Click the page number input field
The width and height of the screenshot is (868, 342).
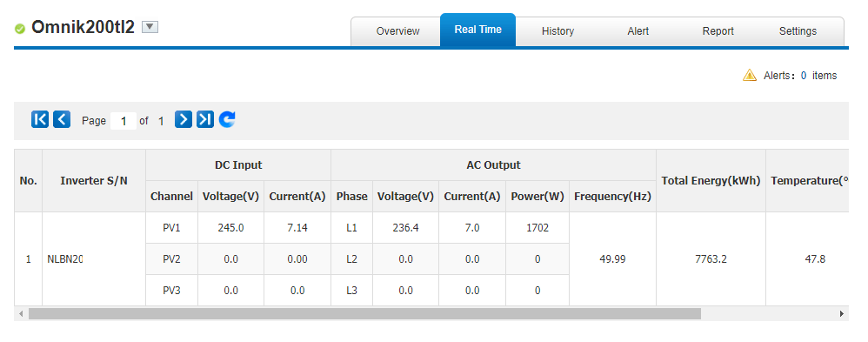pyautogui.click(x=124, y=121)
